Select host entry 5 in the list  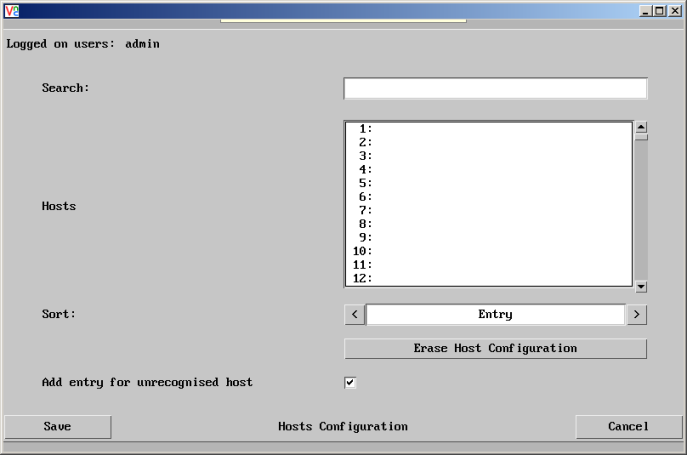(489, 183)
